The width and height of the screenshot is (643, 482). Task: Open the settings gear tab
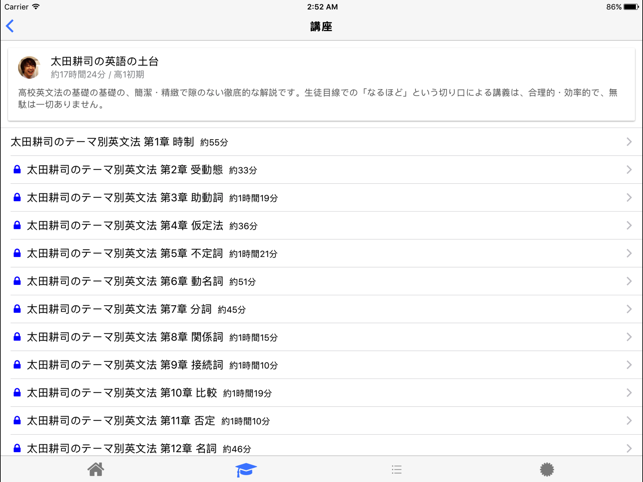pos(547,469)
